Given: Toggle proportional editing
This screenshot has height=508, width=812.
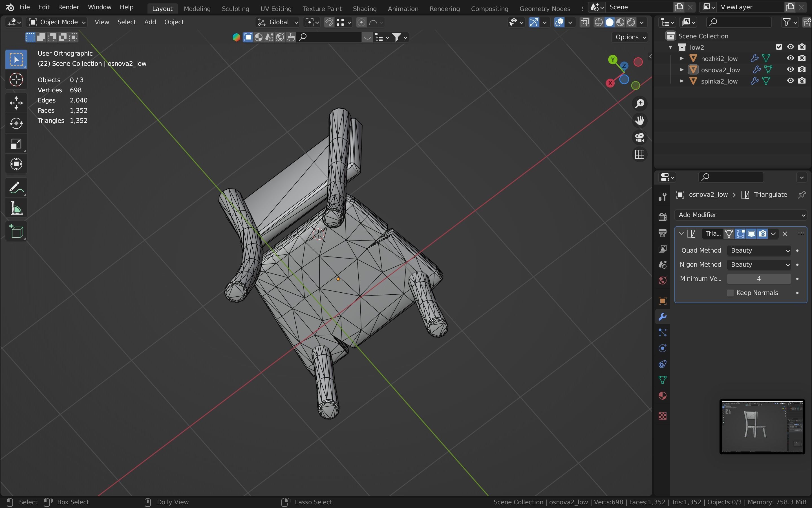Looking at the screenshot, I should (361, 23).
